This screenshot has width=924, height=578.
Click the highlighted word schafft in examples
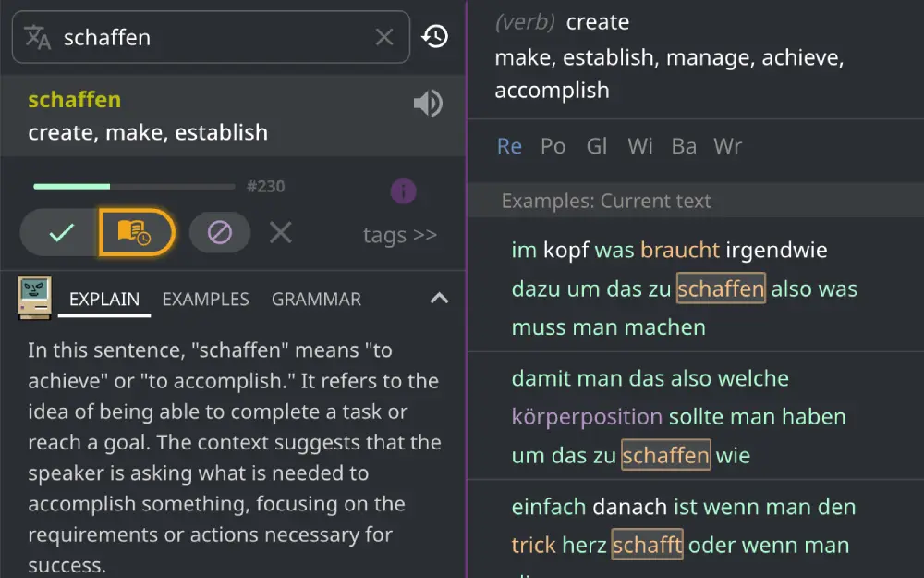click(x=647, y=545)
